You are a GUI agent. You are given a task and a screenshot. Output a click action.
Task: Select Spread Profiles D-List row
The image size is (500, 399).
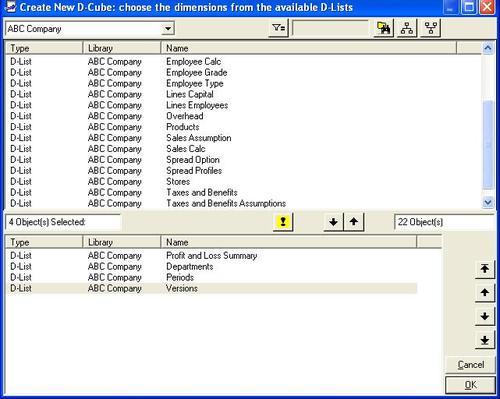(x=243, y=171)
